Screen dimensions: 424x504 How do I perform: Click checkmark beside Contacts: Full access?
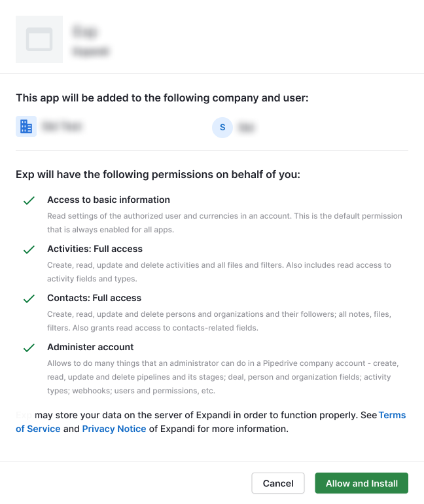[x=29, y=299]
